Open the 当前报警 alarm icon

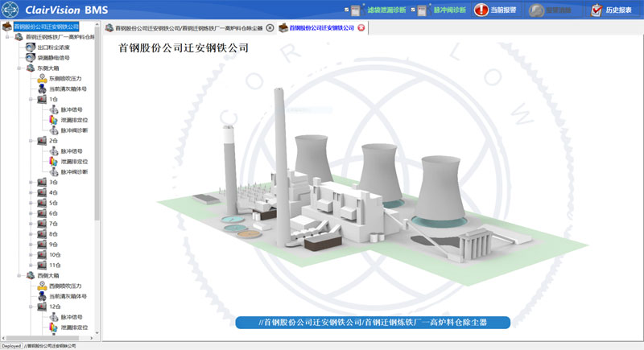tap(481, 10)
